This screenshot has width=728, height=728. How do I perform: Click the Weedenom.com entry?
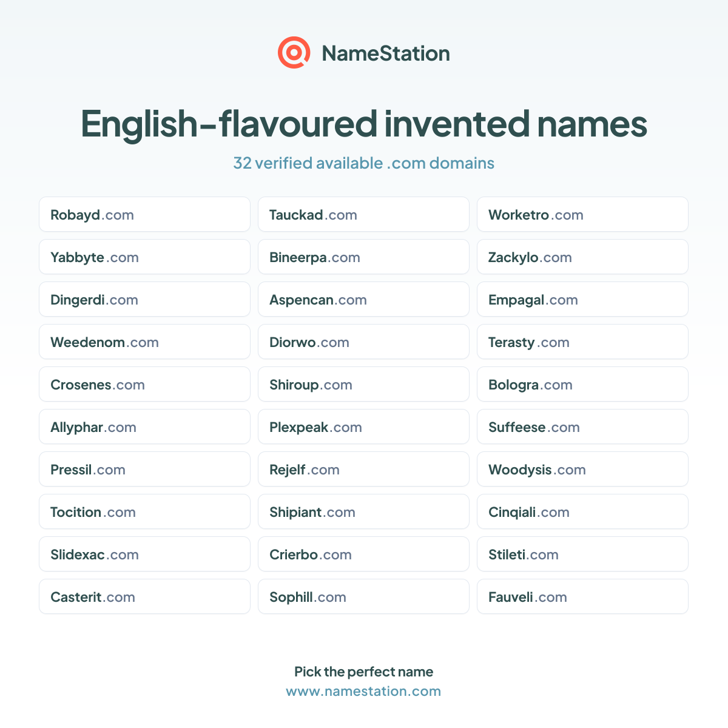click(144, 342)
